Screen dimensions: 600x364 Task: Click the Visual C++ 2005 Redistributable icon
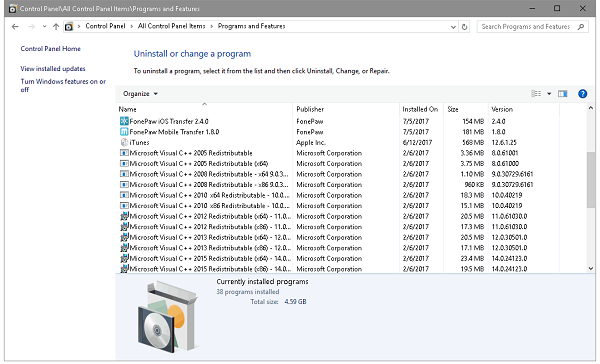124,153
